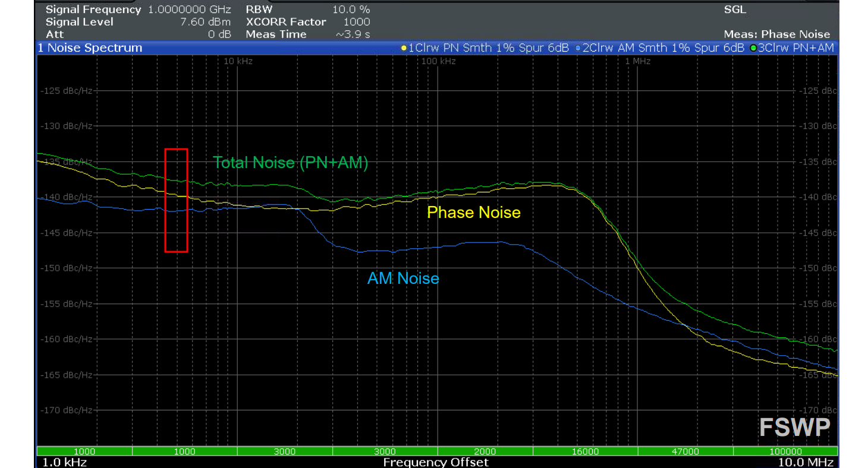Click the 10.0 MHz stop offset label
This screenshot has width=868, height=468.
(806, 462)
